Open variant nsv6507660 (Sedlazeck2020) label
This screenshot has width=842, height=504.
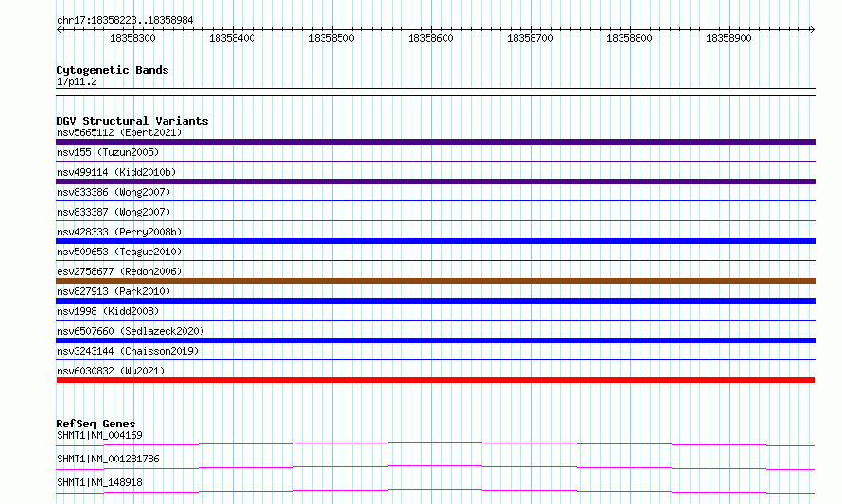pos(131,331)
